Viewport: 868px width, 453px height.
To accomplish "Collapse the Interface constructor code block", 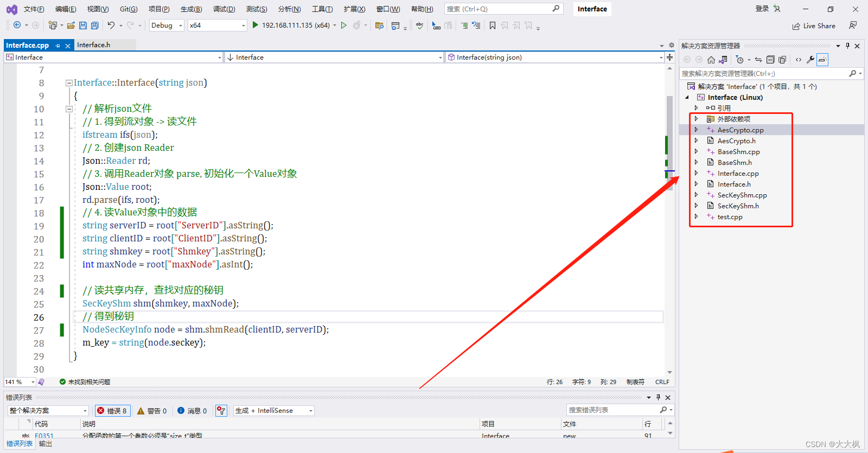I will point(69,83).
